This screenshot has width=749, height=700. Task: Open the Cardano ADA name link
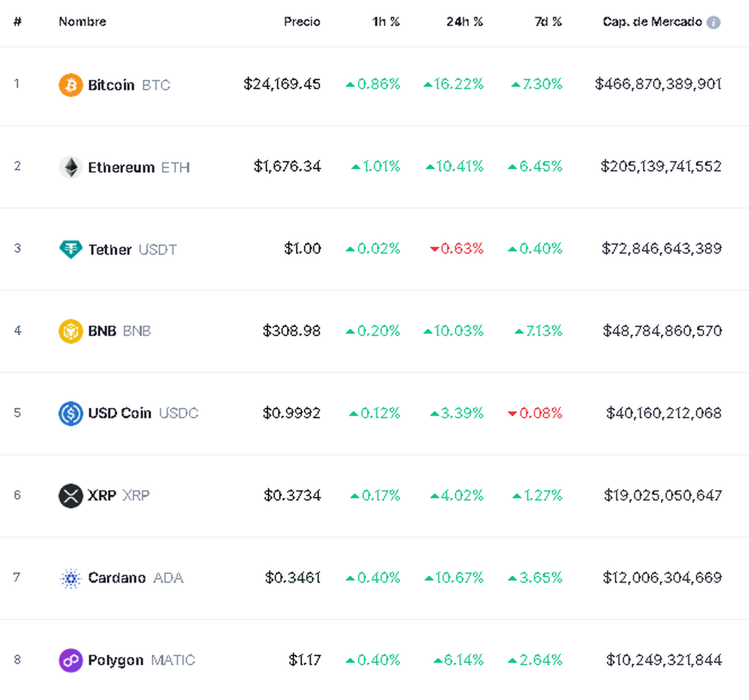[x=119, y=578]
